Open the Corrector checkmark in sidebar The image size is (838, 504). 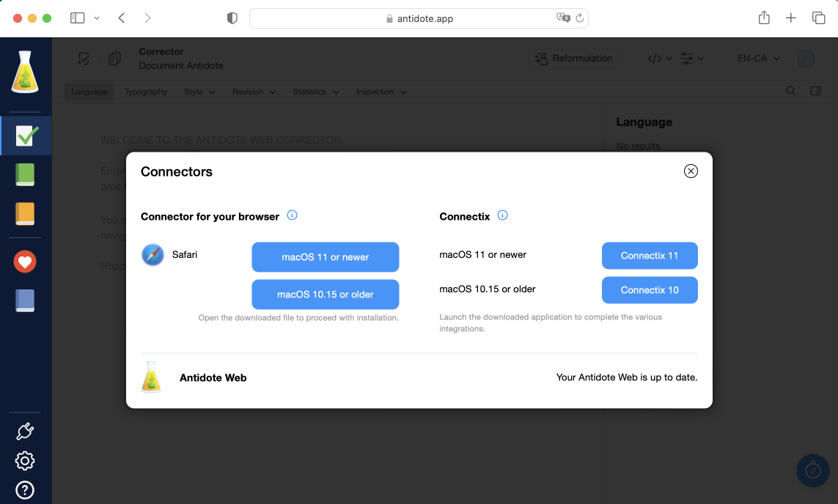[x=26, y=136]
